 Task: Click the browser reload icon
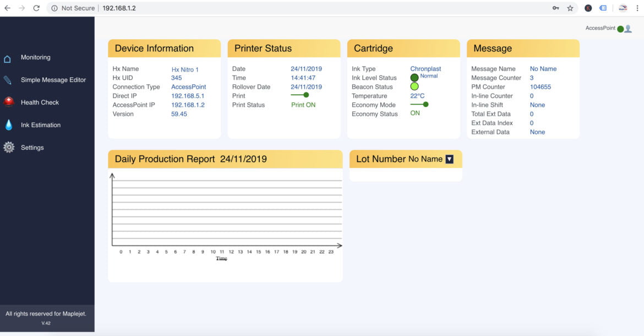coord(36,8)
